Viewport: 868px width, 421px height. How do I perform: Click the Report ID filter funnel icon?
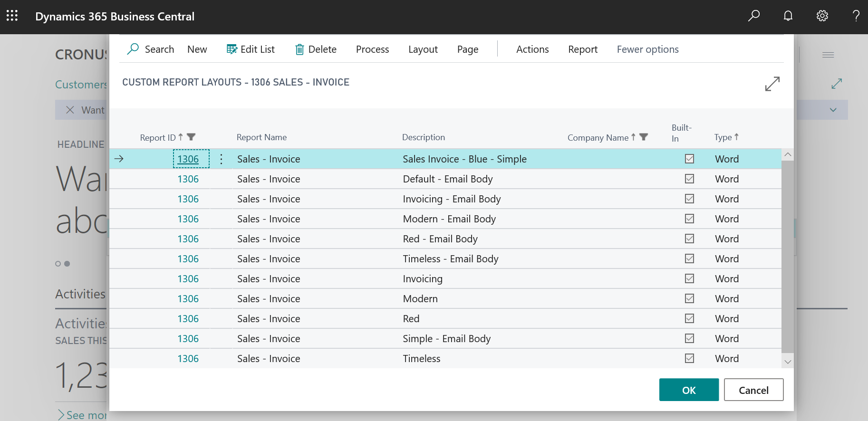191,137
